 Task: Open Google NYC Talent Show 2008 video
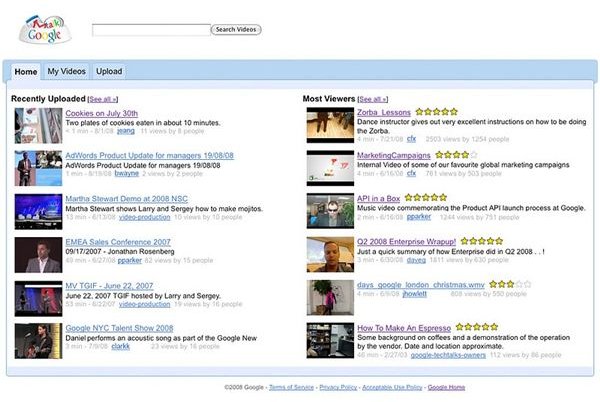click(119, 328)
